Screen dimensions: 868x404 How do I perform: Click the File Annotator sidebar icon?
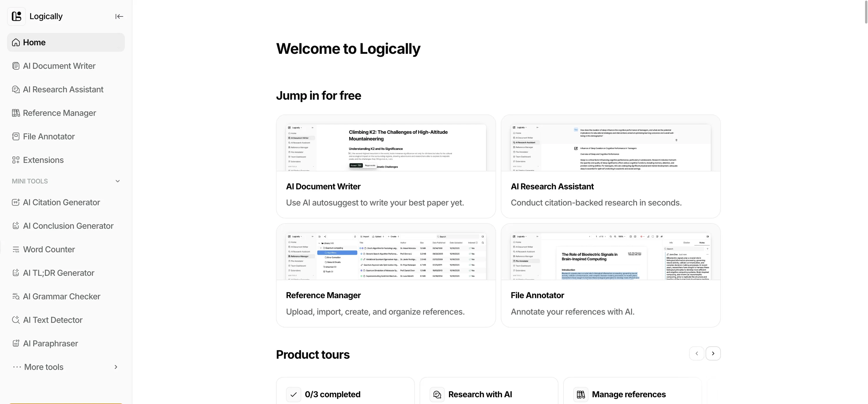tap(16, 137)
